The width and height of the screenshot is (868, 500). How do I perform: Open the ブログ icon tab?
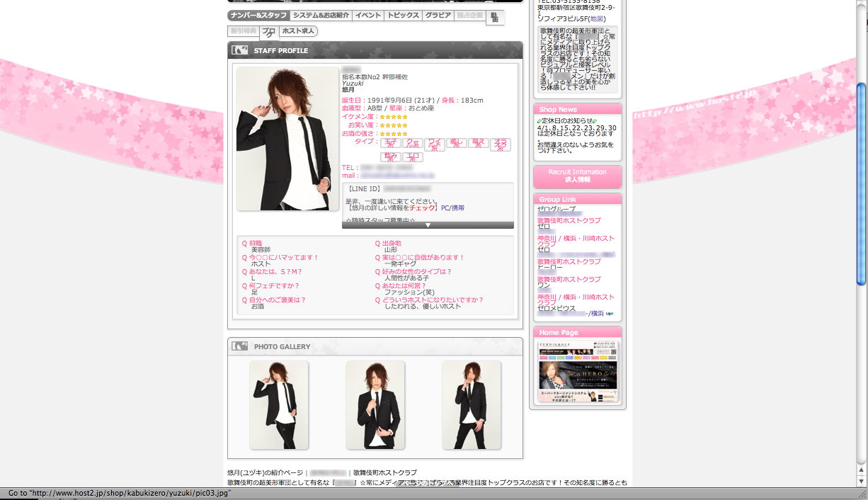point(268,32)
